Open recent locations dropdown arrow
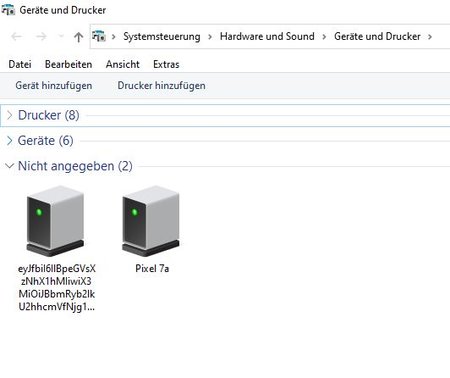 [61, 36]
